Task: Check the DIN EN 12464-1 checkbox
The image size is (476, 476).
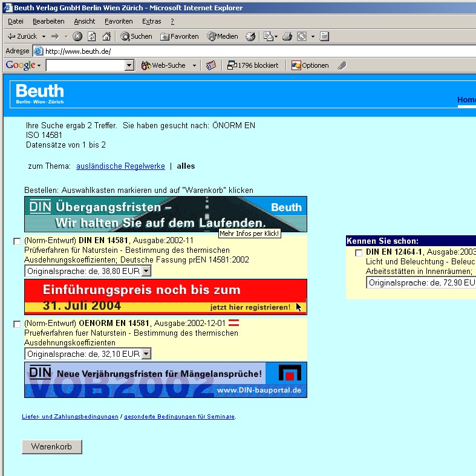Action: [x=359, y=253]
